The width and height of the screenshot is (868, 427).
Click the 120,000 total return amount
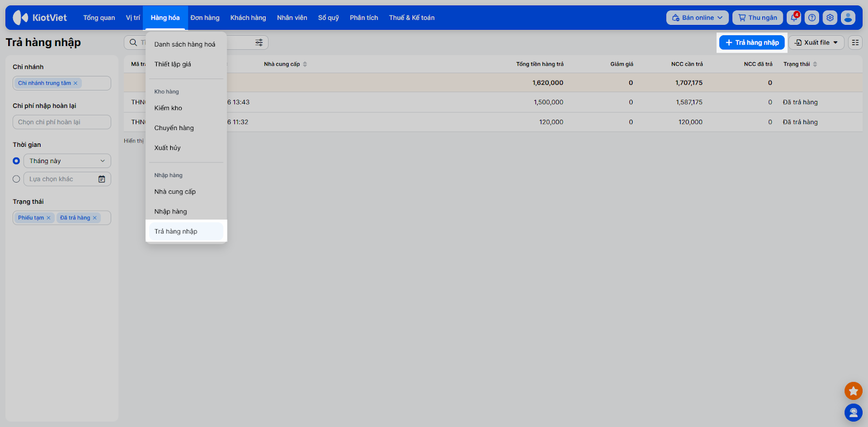tap(551, 122)
